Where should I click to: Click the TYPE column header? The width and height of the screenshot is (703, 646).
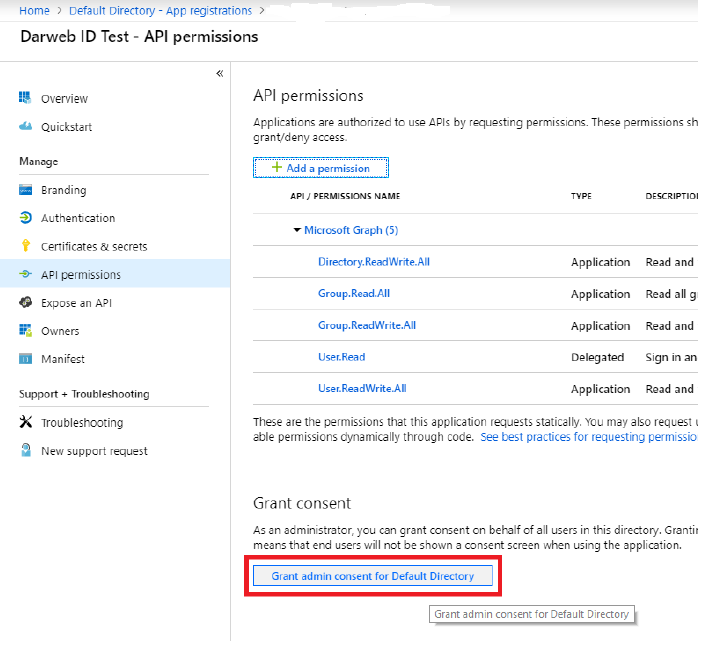point(581,196)
